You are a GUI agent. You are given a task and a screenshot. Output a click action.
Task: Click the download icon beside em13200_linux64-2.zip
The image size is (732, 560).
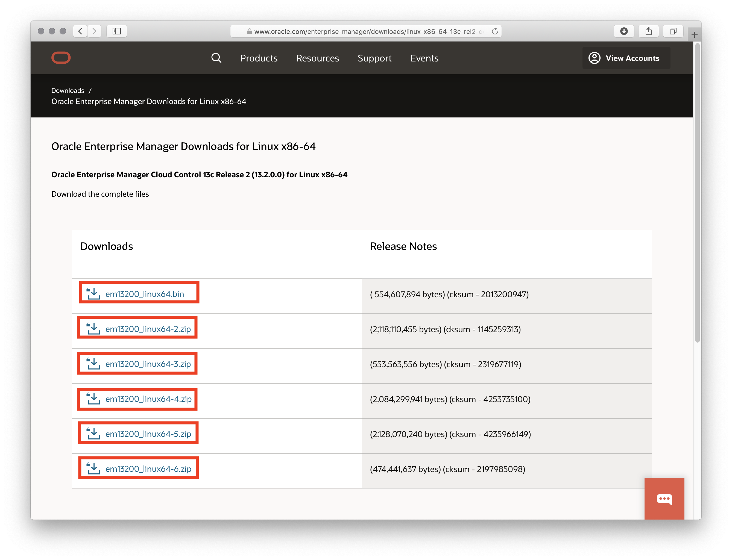93,329
